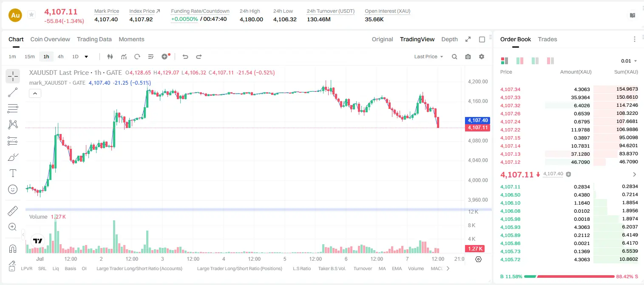Image resolution: width=644 pixels, height=285 pixels.
Task: Toggle the LPVR indicator
Action: click(x=27, y=268)
